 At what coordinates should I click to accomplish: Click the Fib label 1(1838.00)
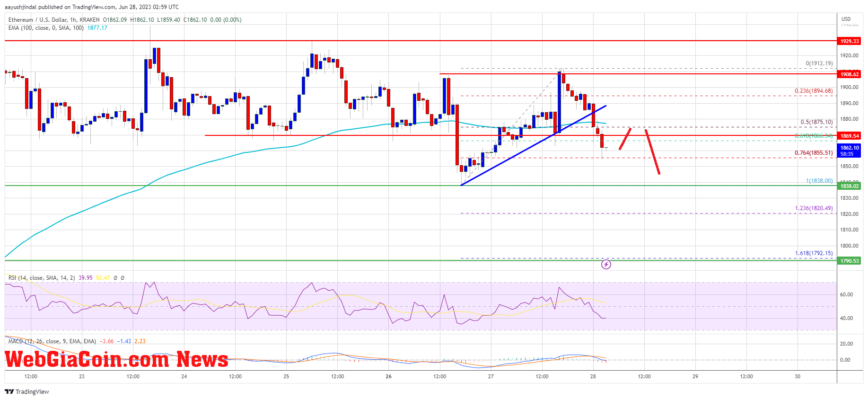tap(819, 181)
